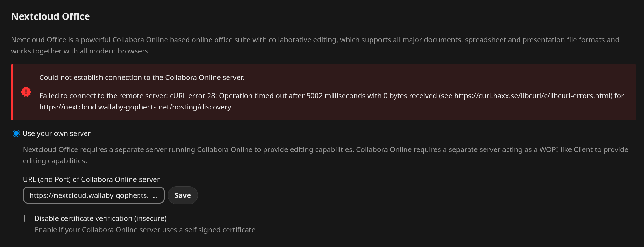Click the truncation ellipsis in the URL field
Viewport: 644px width, 247px height.
point(155,196)
